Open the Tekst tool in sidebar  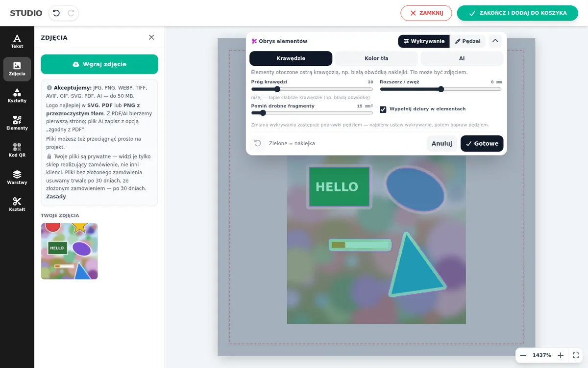pos(17,42)
